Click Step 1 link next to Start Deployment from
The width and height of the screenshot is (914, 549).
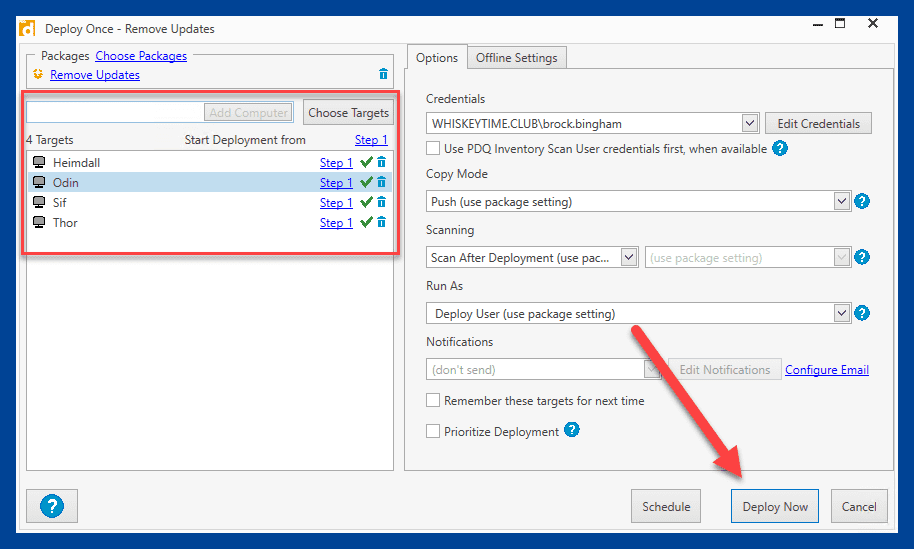tap(371, 140)
